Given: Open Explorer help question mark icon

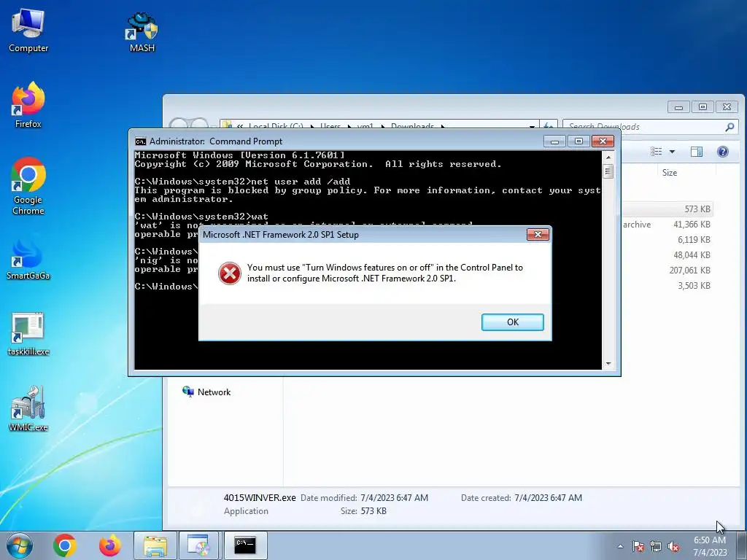Looking at the screenshot, I should 723,152.
